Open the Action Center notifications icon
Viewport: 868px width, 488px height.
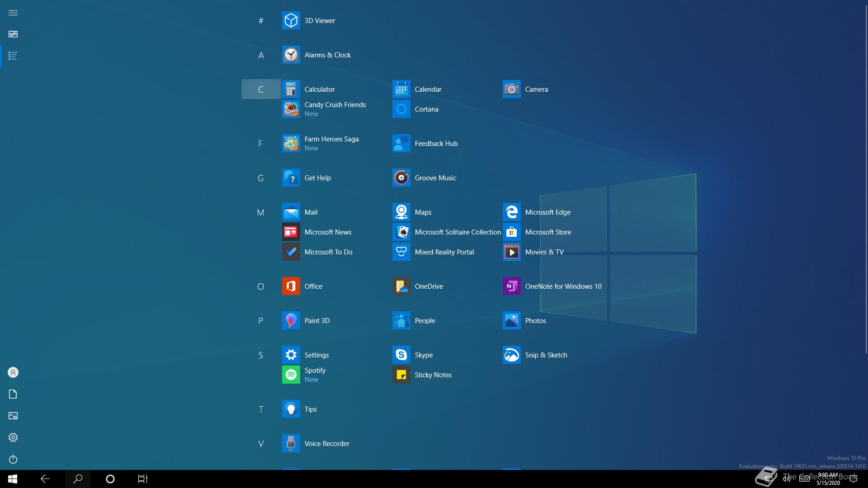(x=854, y=479)
